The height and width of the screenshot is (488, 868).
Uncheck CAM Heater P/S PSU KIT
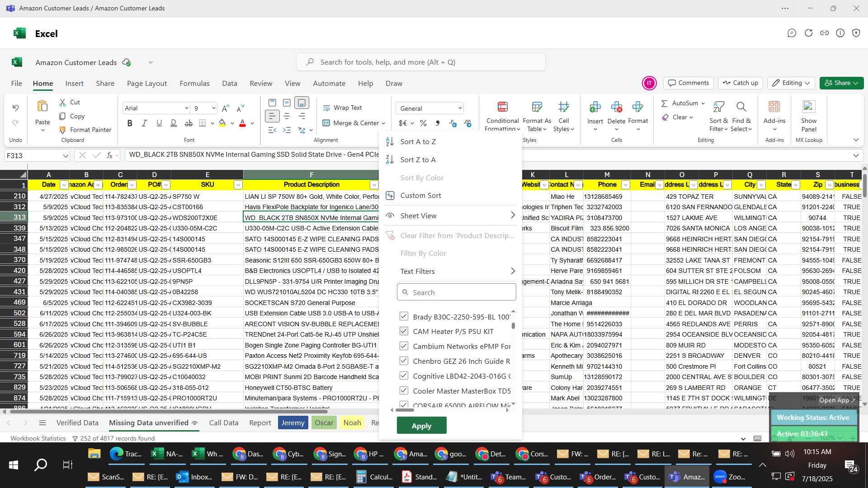(x=404, y=331)
